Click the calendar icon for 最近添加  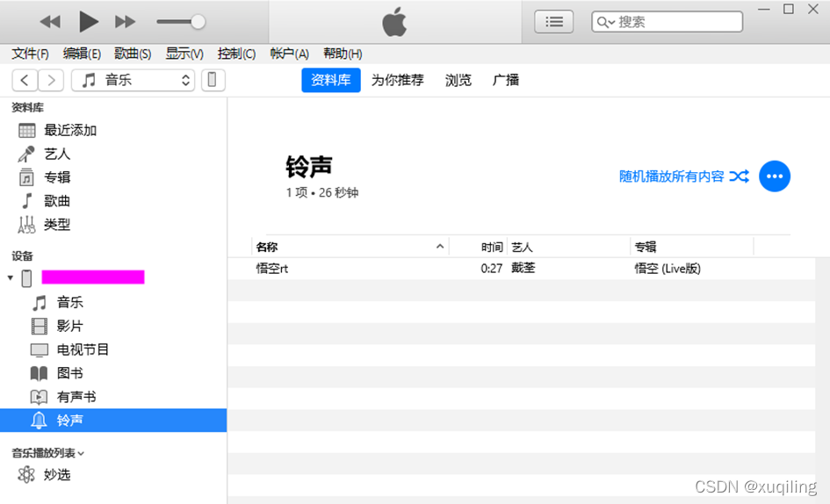click(x=26, y=130)
